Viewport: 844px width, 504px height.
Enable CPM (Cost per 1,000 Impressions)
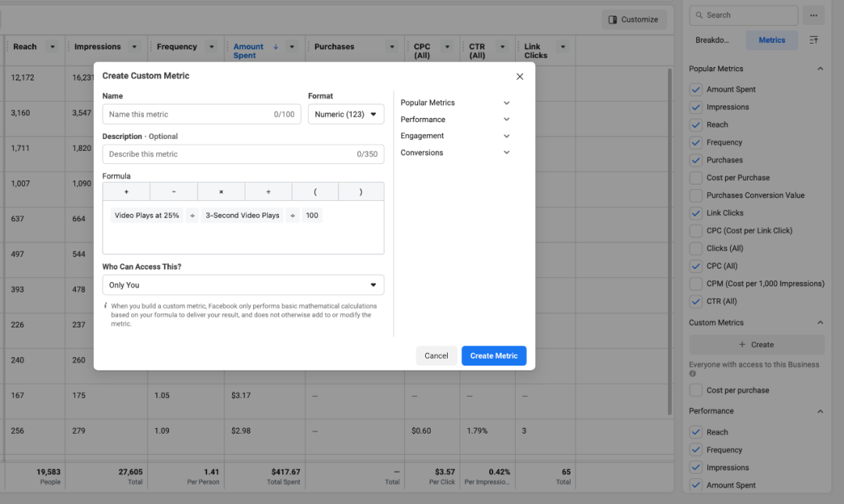click(696, 284)
